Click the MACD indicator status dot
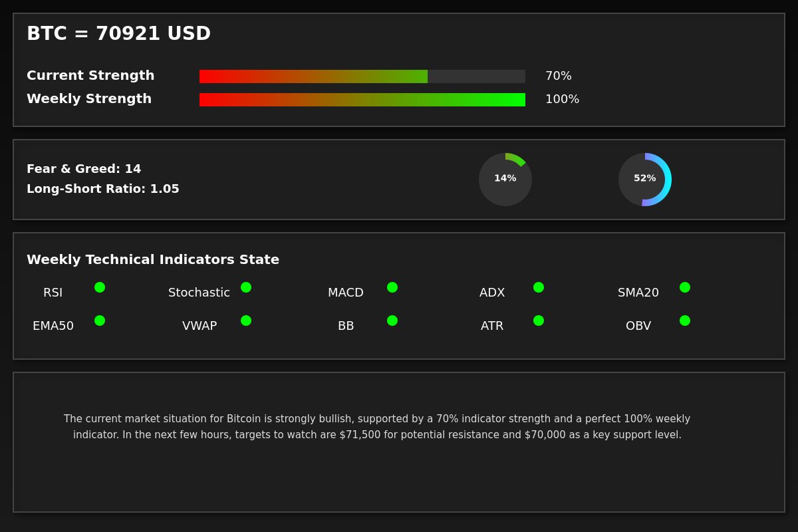The width and height of the screenshot is (798, 532). [x=392, y=287]
